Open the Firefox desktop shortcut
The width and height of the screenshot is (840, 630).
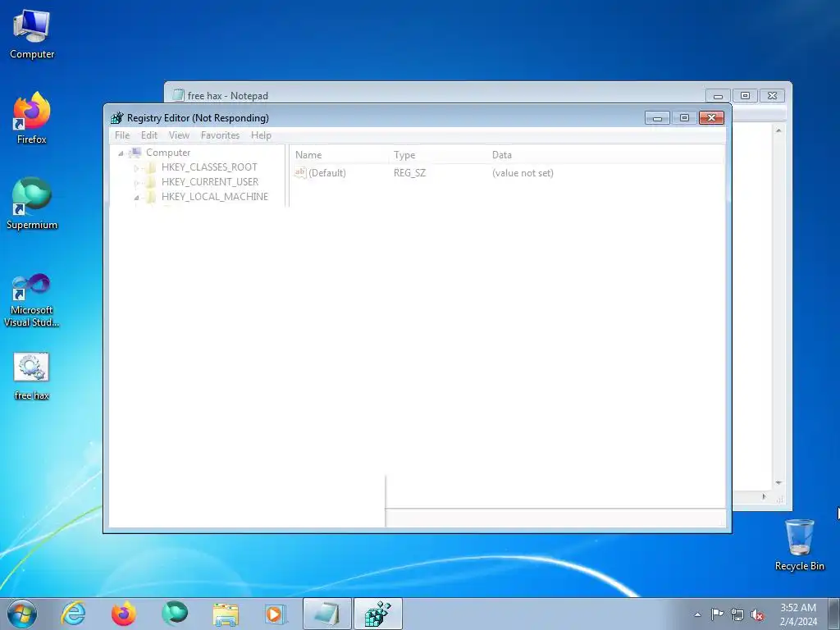point(32,118)
